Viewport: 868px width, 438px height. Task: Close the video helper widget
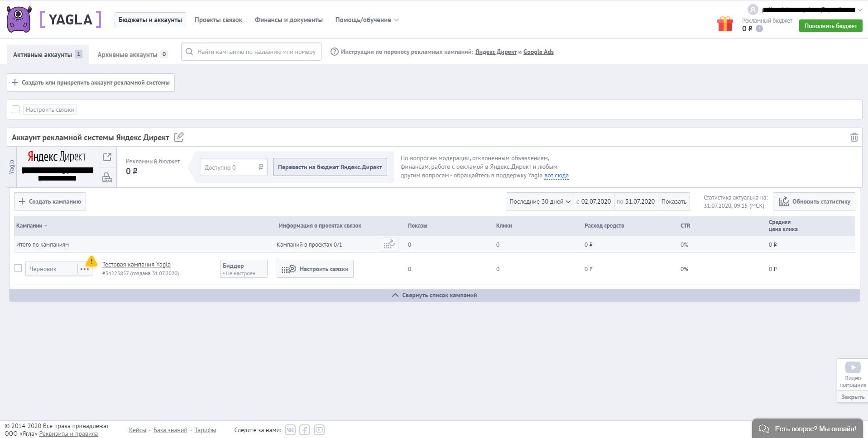(853, 397)
